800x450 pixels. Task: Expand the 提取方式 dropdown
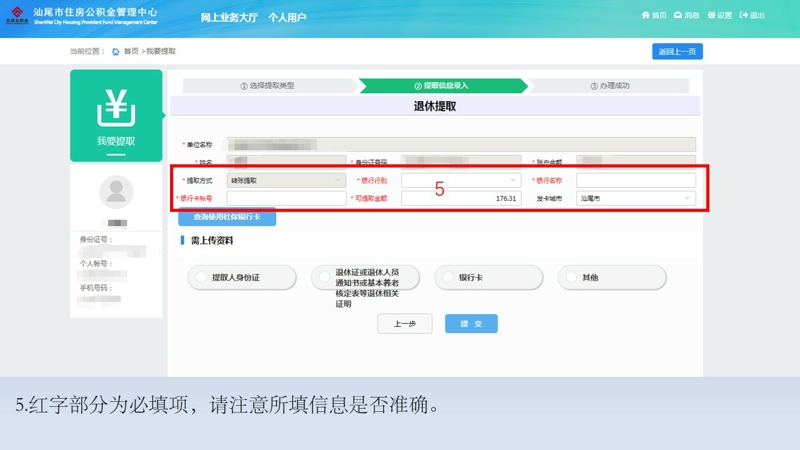[286, 181]
